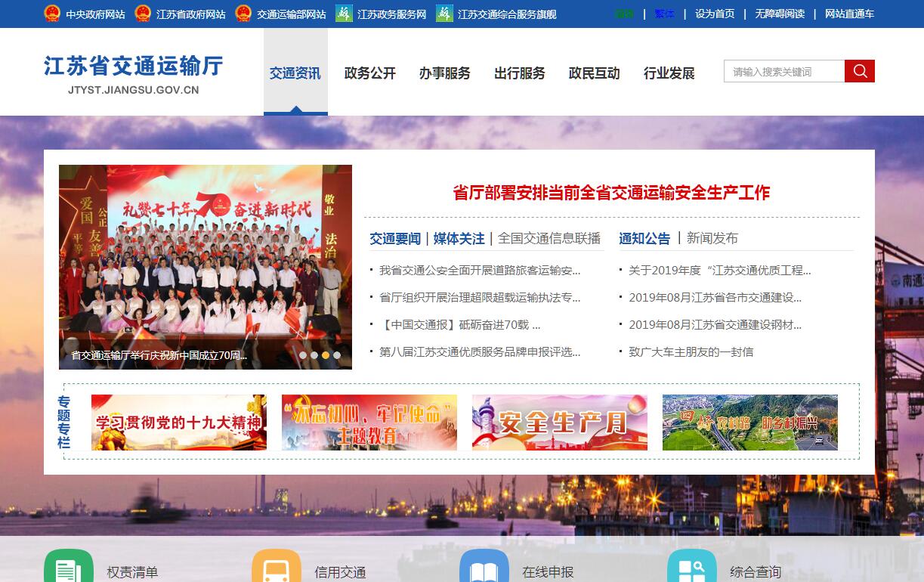Click the 苏 logo beside 江苏政务服务网
924x582 pixels.
pos(344,14)
